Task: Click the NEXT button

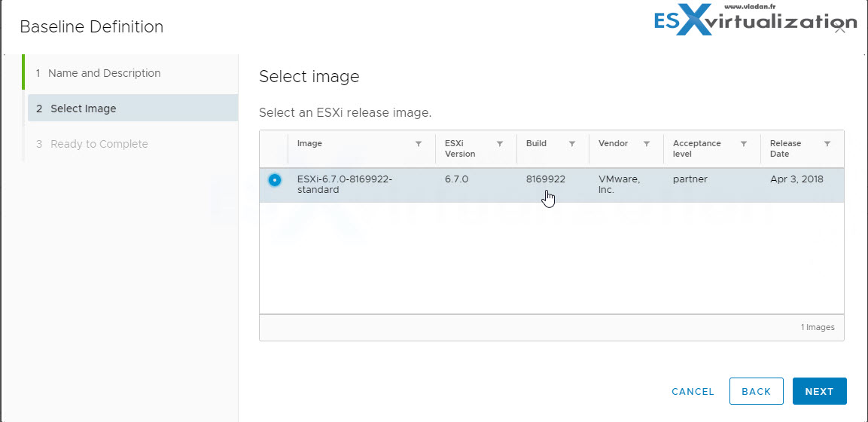Action: (x=819, y=392)
